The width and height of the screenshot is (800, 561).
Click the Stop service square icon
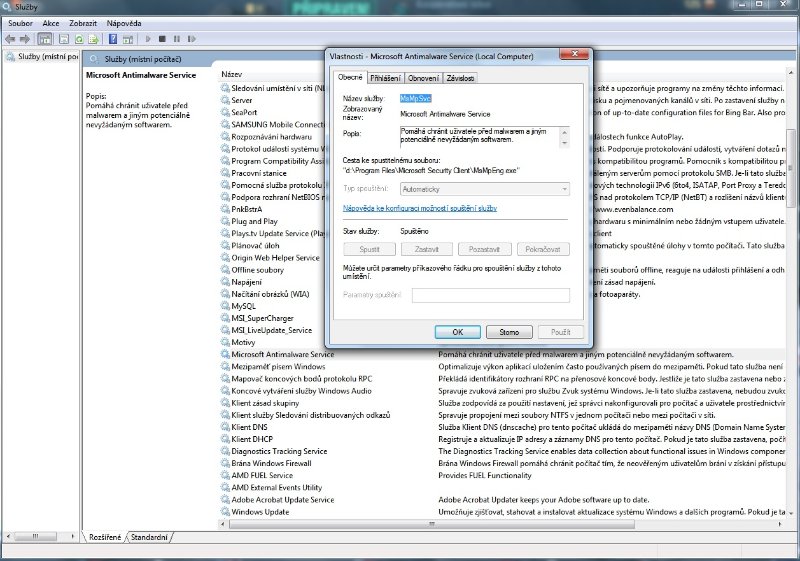[x=162, y=39]
